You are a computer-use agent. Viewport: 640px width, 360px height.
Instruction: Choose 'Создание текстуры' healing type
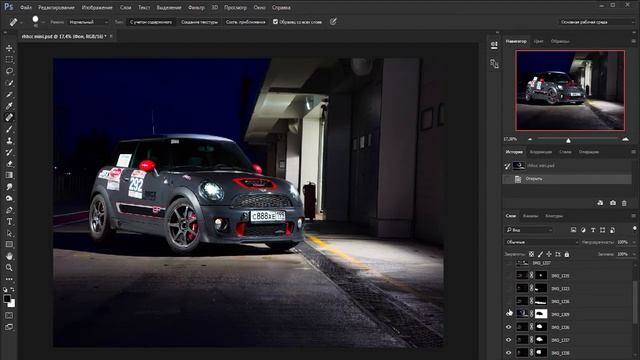tap(199, 22)
